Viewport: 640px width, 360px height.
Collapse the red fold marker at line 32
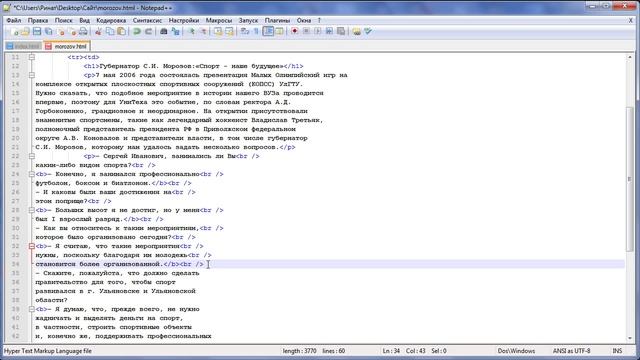(31, 246)
